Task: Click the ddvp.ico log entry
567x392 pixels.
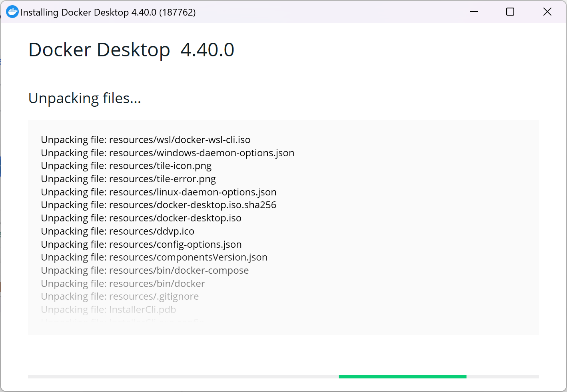Action: (118, 231)
